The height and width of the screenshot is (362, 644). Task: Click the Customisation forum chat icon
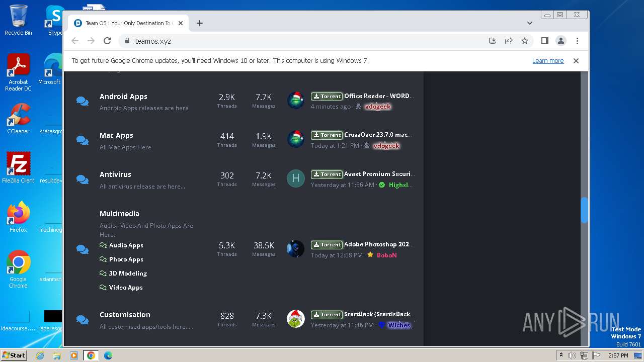(x=83, y=320)
